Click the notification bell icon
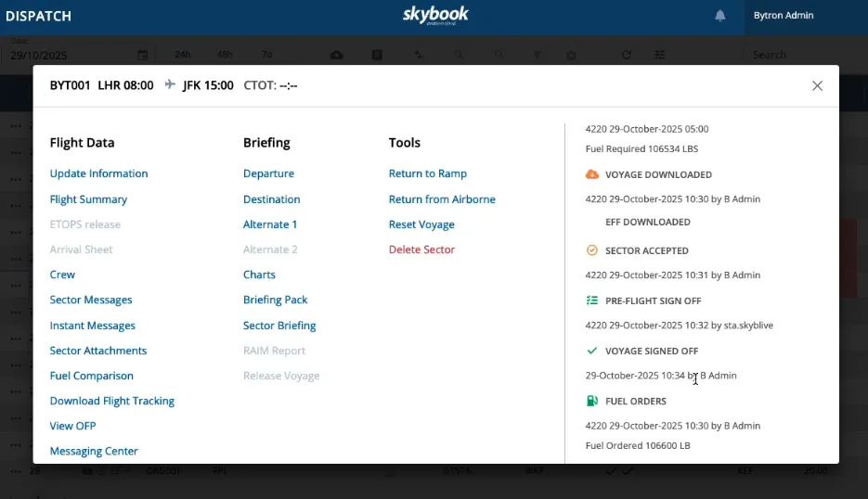868x499 pixels. (x=719, y=16)
